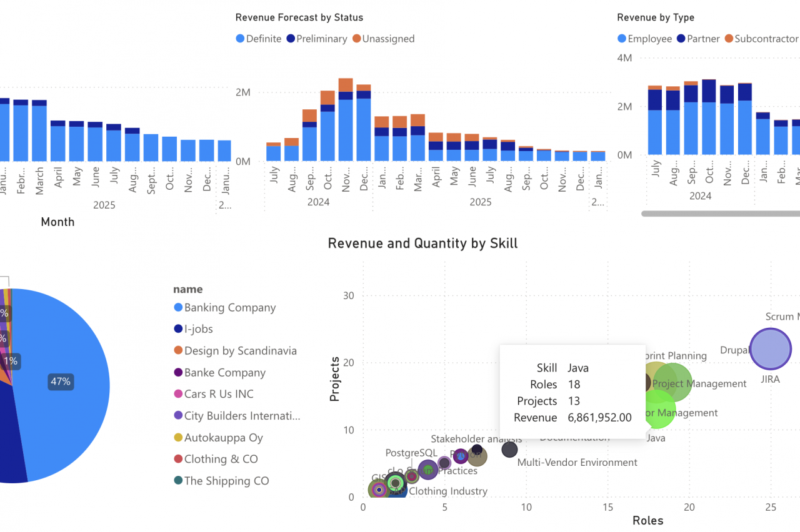The image size is (800, 532).
Task: Click the Subcontractor legend marker
Action: [x=729, y=39]
